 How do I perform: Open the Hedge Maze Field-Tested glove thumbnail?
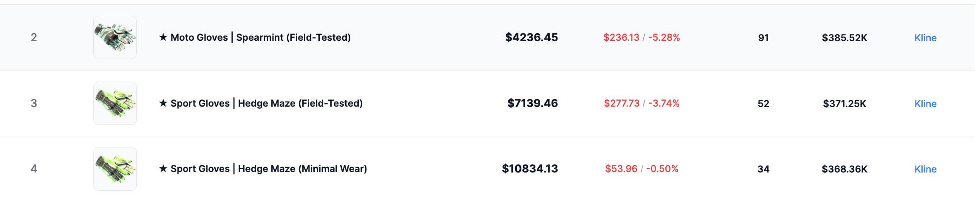coord(115,103)
